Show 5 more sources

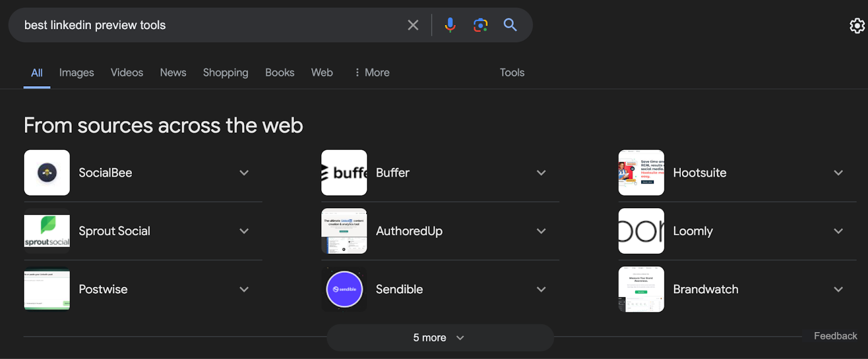440,337
